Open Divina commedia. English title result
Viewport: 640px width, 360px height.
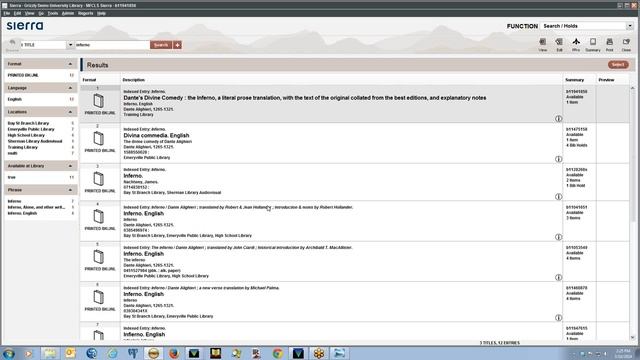(x=156, y=136)
